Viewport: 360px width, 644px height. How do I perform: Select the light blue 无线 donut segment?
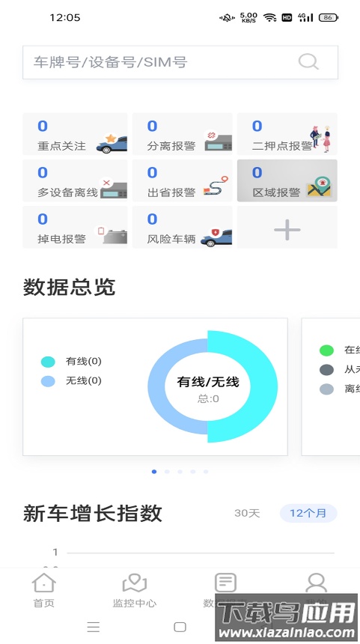(x=156, y=386)
